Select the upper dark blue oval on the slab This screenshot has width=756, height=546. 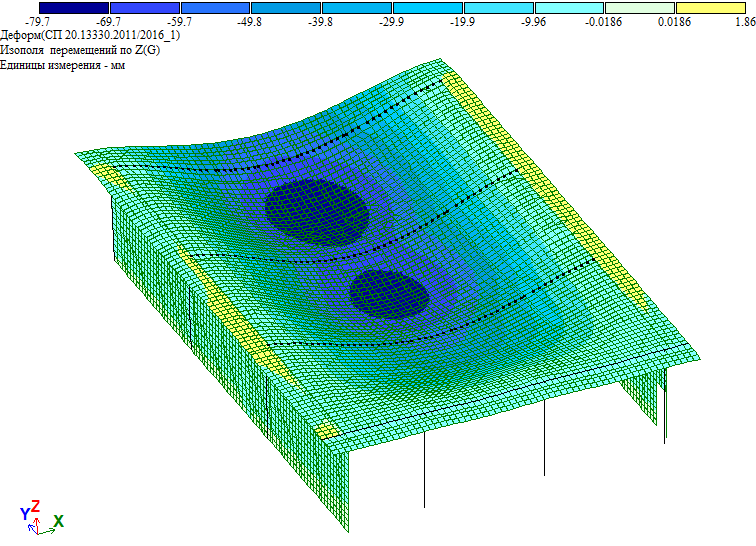point(316,211)
